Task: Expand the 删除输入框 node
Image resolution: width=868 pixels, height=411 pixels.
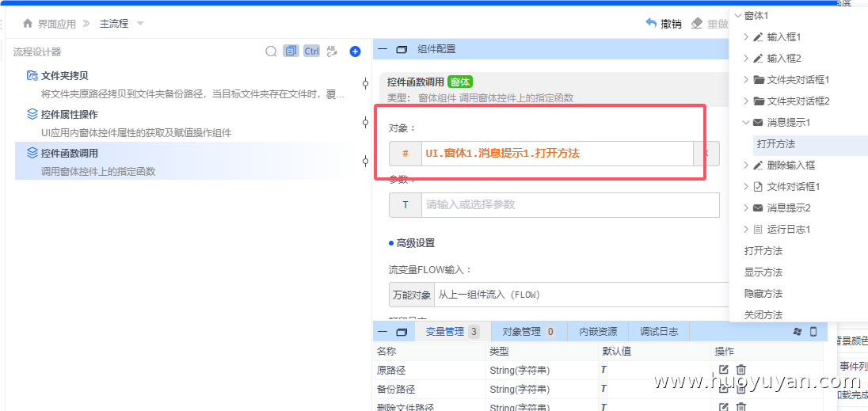Action: (746, 166)
